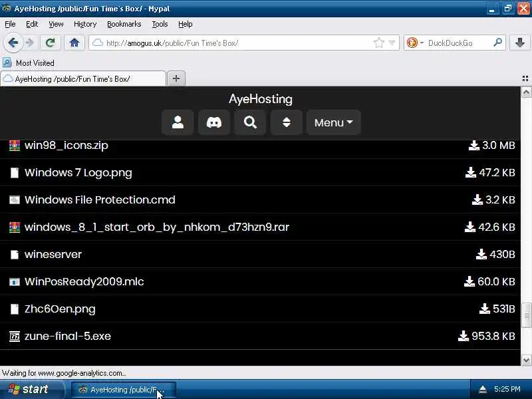Download zune-final-5.exe via download icon

463,336
